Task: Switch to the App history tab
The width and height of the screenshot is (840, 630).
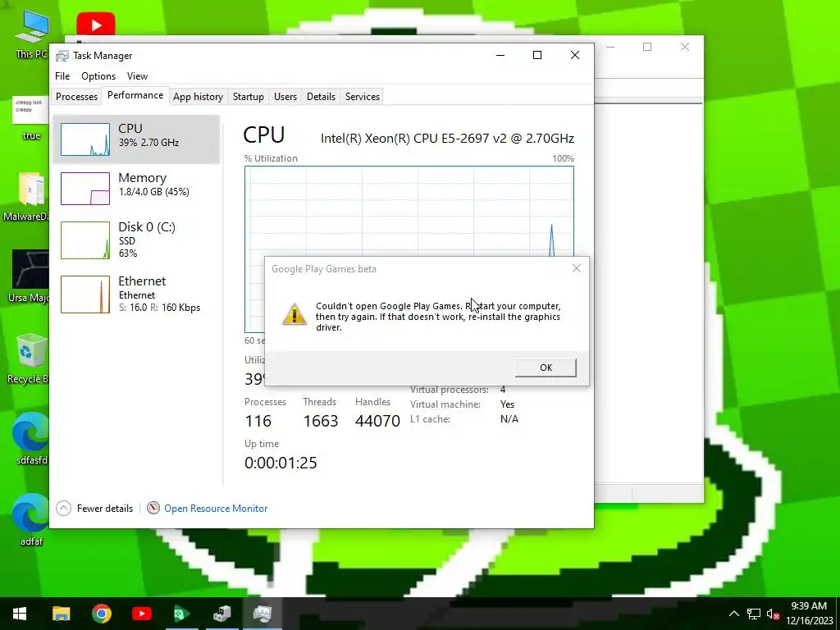Action: (x=198, y=97)
